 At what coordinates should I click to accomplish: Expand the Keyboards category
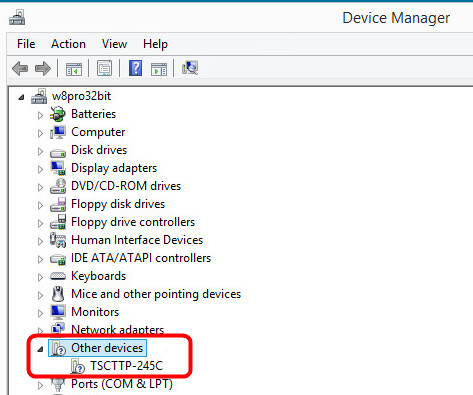pyautogui.click(x=40, y=277)
